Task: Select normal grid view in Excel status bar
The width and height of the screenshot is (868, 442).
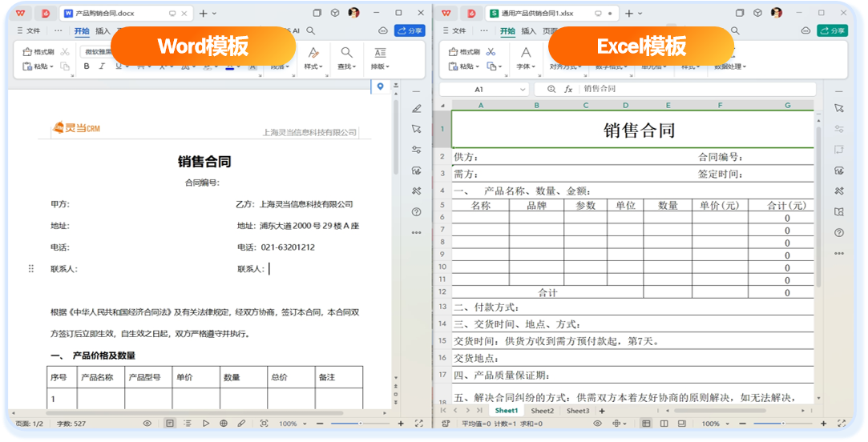Action: (646, 424)
